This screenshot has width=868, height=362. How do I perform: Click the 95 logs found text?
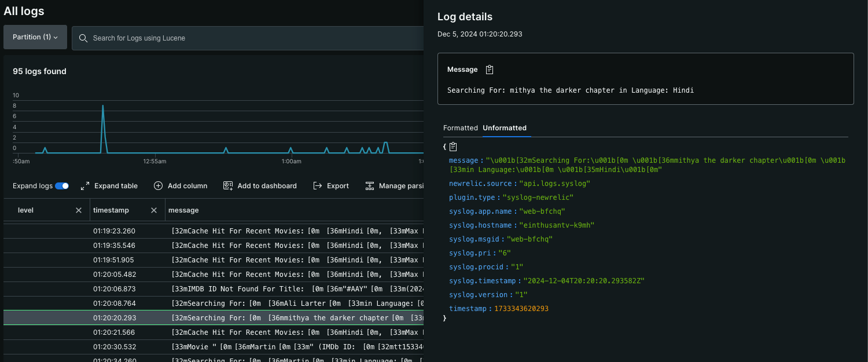tap(39, 71)
